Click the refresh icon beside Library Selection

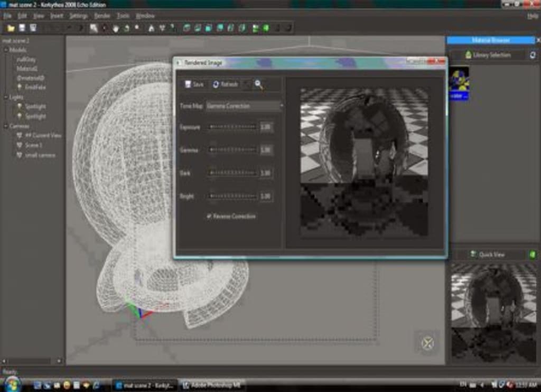pos(533,55)
